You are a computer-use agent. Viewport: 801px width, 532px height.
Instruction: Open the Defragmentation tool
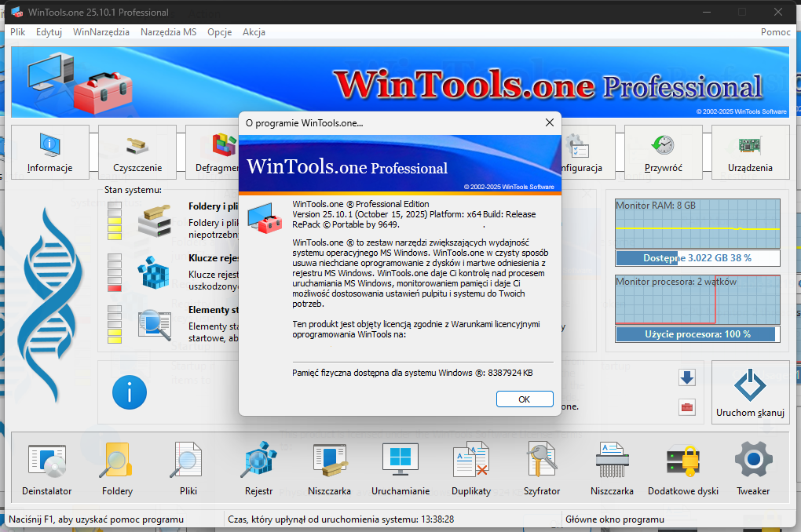click(x=213, y=152)
